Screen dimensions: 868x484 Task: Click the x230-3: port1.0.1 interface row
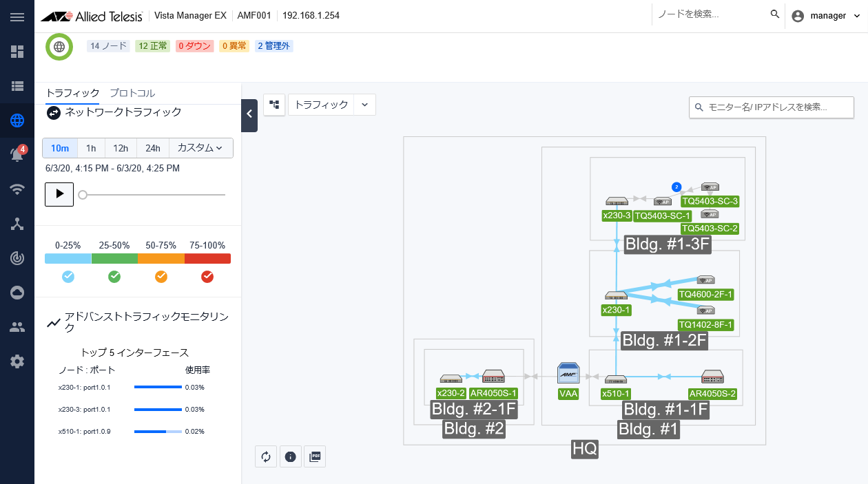(x=133, y=410)
